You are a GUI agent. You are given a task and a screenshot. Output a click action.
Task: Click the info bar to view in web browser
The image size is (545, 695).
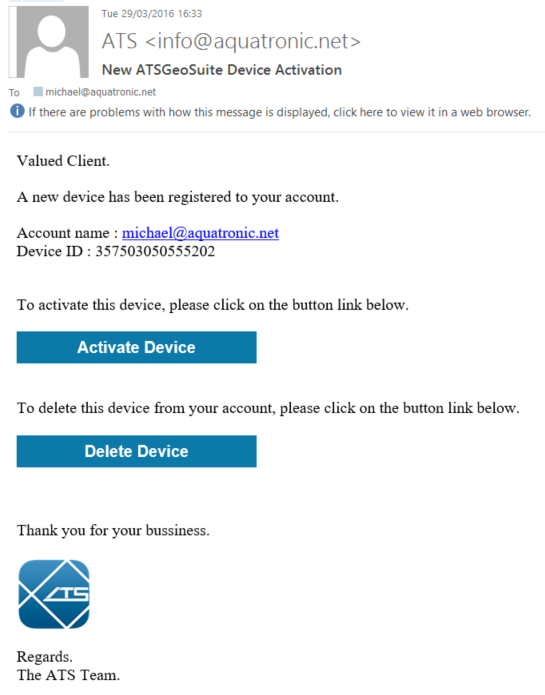point(280,112)
